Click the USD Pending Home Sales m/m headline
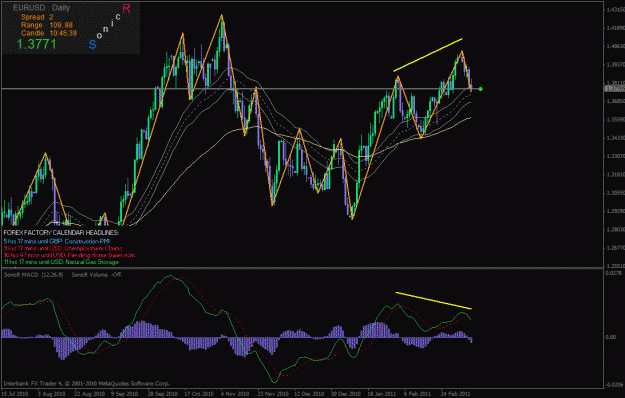Viewport: 625px width, 398px height. coord(69,255)
